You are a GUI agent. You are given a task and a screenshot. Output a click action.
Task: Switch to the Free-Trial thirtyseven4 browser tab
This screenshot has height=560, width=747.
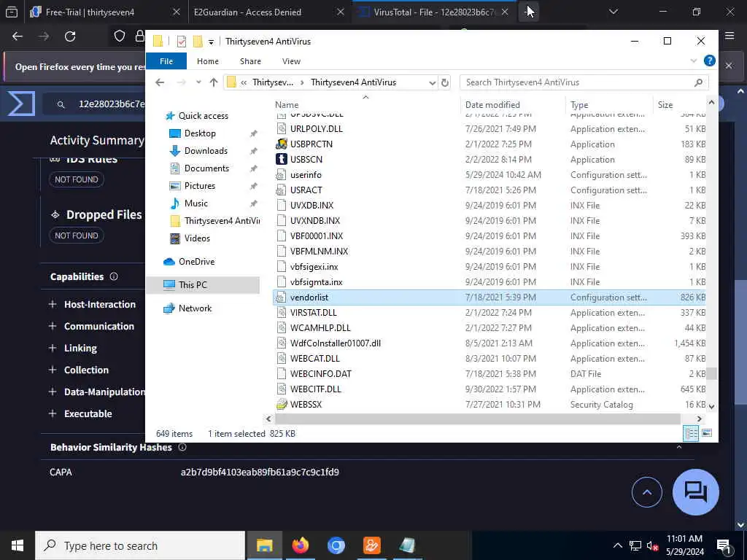104,12
